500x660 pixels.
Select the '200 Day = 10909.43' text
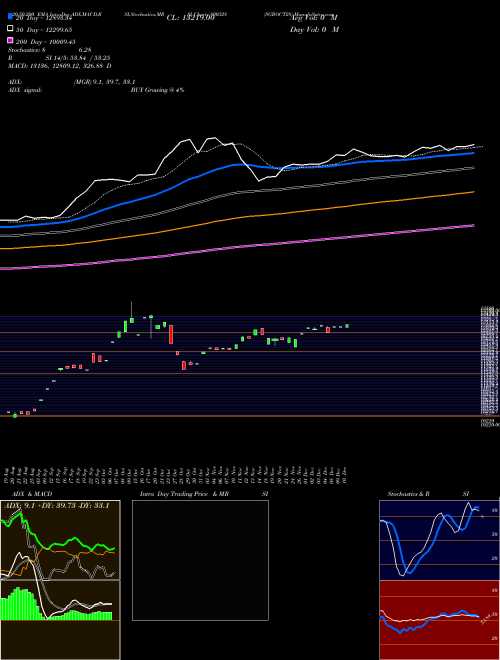tap(45, 42)
